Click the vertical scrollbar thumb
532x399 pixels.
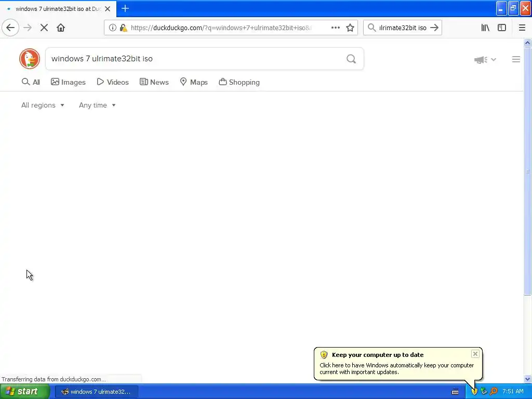click(527, 171)
